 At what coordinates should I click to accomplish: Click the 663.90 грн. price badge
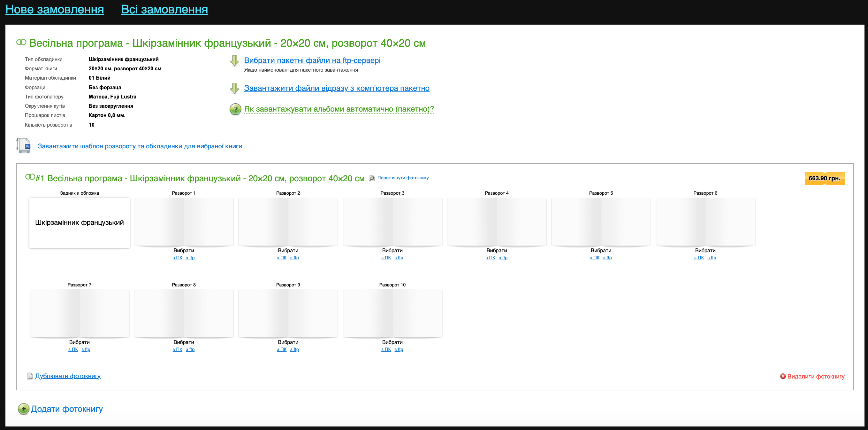tap(824, 178)
